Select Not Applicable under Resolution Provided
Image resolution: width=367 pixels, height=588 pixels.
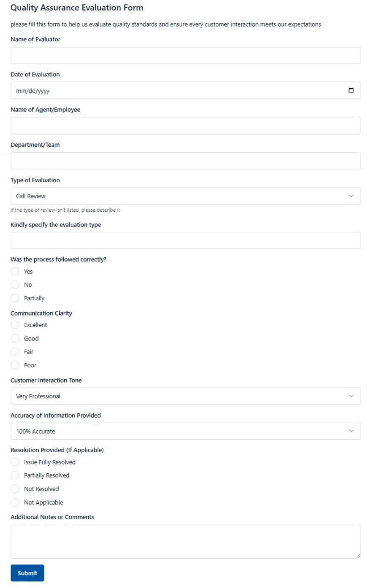click(x=15, y=502)
